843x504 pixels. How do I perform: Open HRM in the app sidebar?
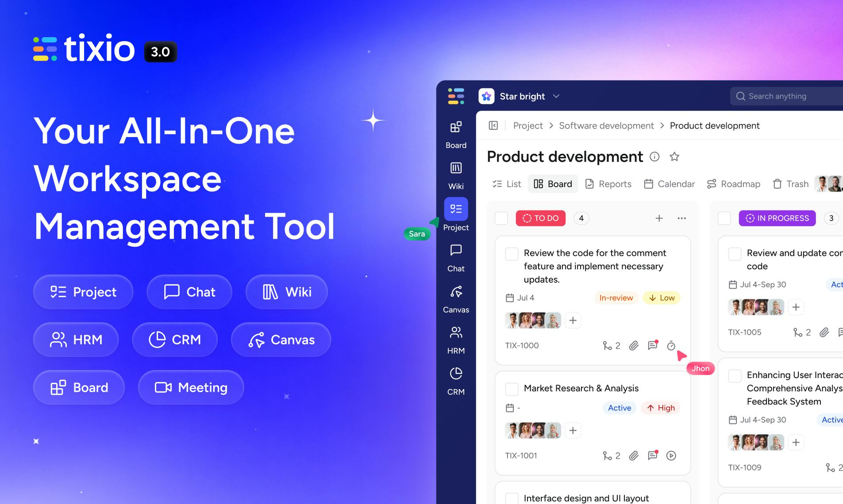point(456,340)
